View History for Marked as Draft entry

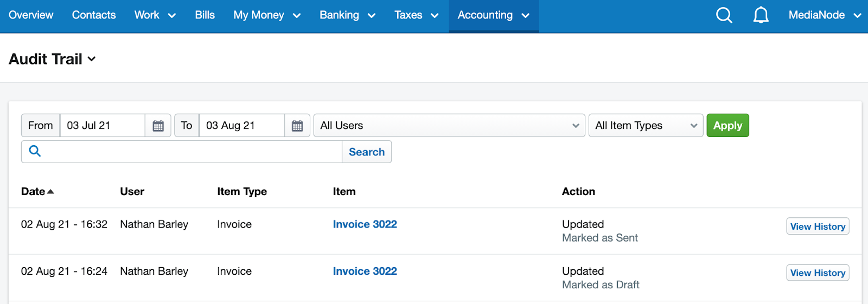(x=818, y=273)
